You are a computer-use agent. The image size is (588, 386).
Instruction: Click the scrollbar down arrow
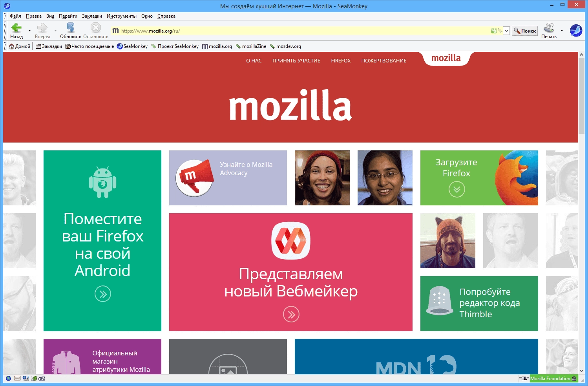pyautogui.click(x=581, y=371)
